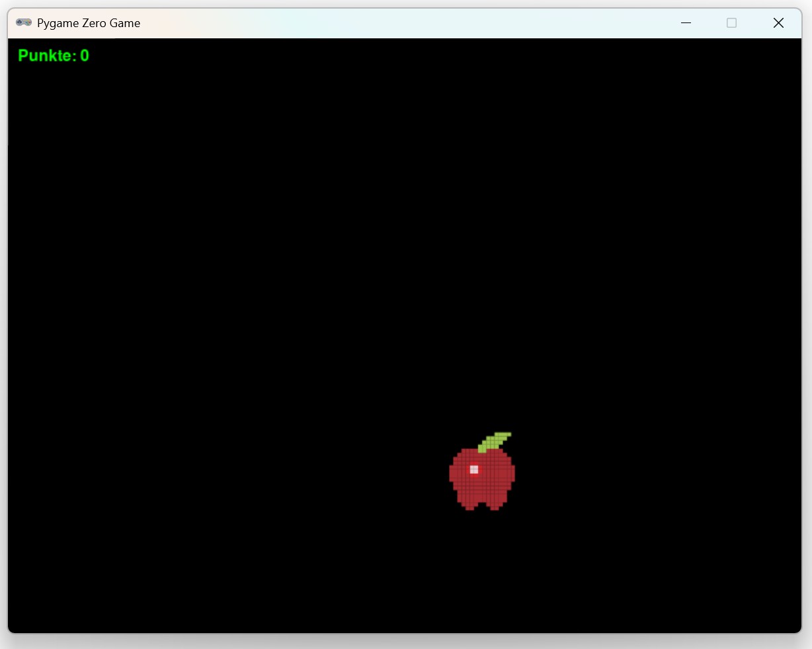Click the 'Punkte: 0' score text

click(x=54, y=56)
